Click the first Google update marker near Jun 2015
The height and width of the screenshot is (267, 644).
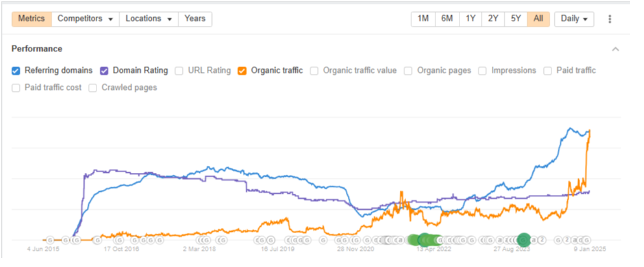coord(50,240)
